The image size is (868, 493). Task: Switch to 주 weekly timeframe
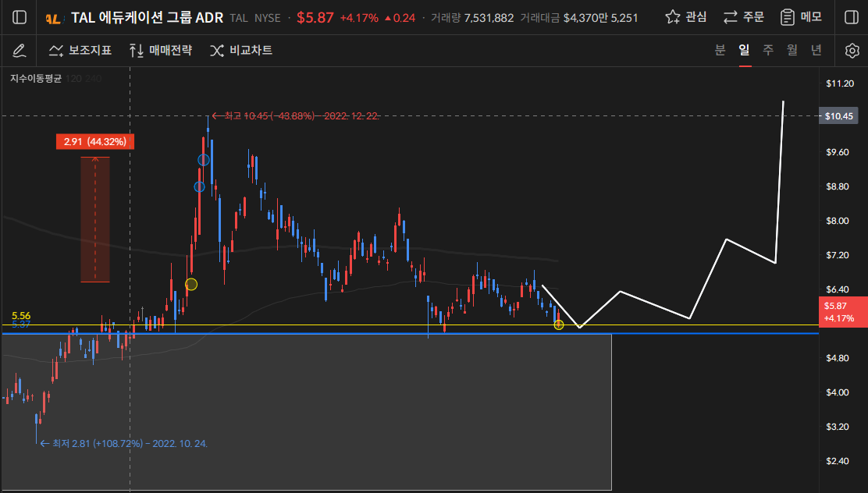click(768, 51)
